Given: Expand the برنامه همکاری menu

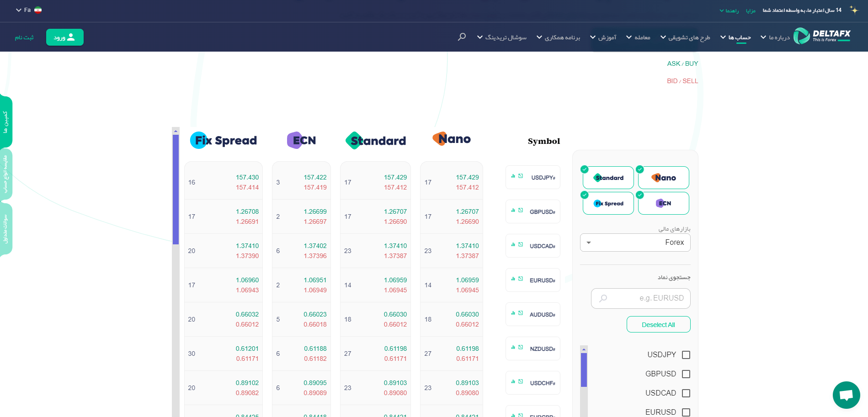Looking at the screenshot, I should pos(558,37).
